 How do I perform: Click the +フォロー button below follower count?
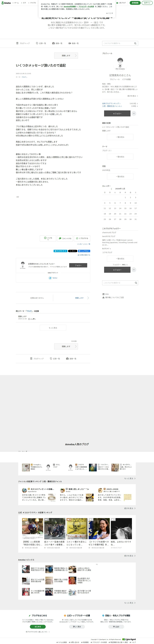pos(117,270)
